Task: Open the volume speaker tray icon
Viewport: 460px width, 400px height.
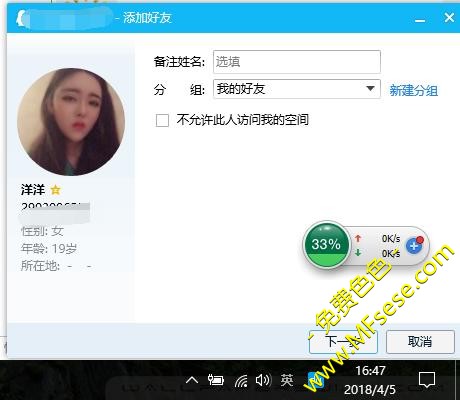Action: pyautogui.click(x=263, y=380)
